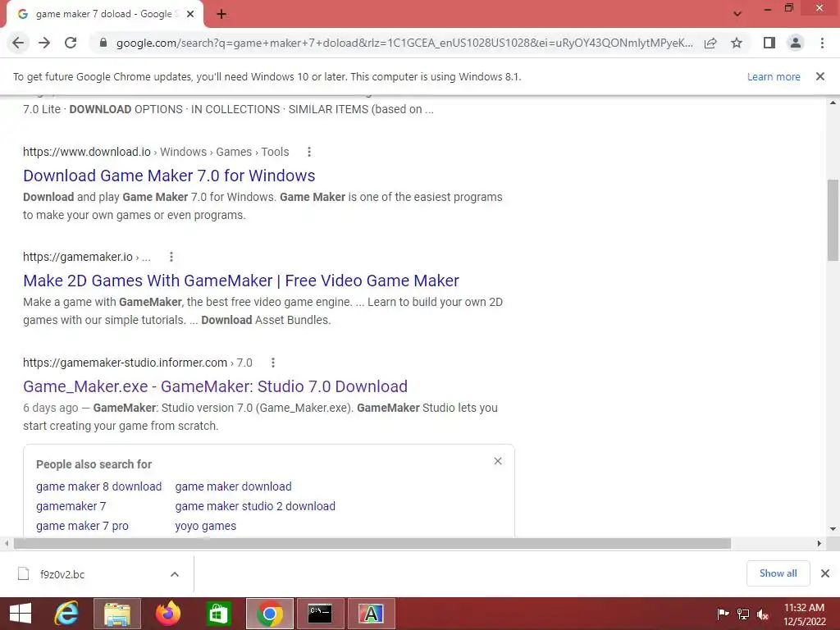This screenshot has width=840, height=630.
Task: Click the muted volume icon in the tray
Action: 763,614
